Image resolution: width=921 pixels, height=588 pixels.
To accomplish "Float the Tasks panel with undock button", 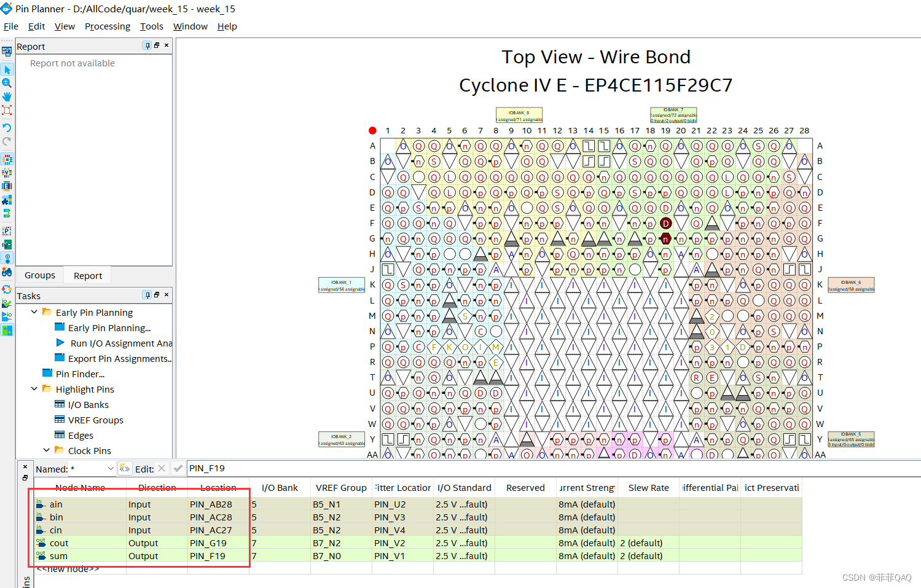I will 157,295.
